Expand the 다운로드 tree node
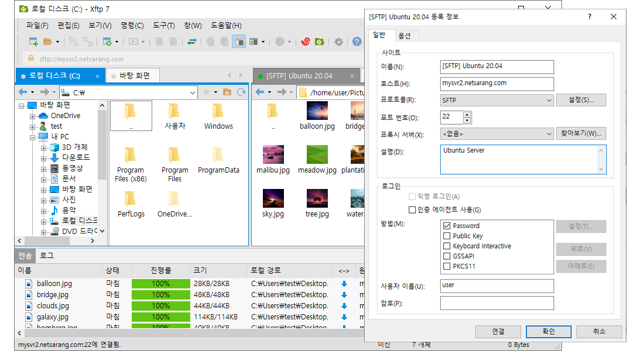This screenshot has width=644, height=351. click(x=43, y=158)
